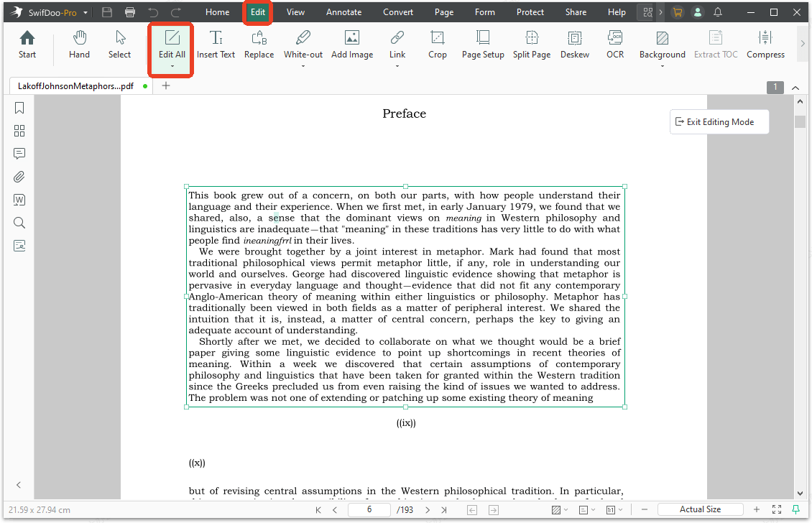The height and width of the screenshot is (523, 812).
Task: Click the shopping cart icon
Action: [x=677, y=12]
